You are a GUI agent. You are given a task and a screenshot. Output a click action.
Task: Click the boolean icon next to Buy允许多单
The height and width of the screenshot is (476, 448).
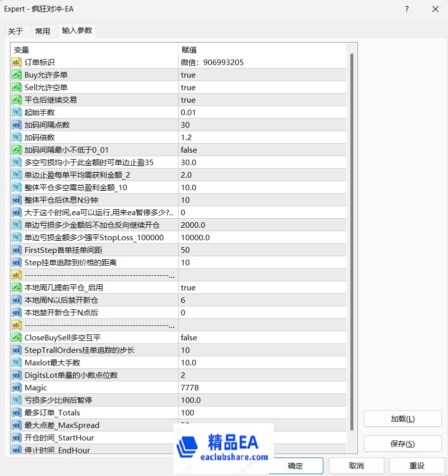pos(17,75)
